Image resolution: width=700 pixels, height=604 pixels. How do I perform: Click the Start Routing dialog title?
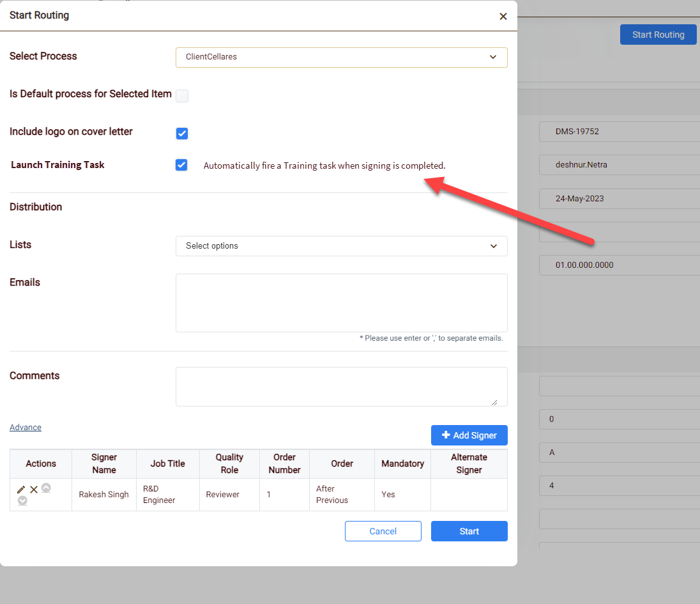coord(40,15)
